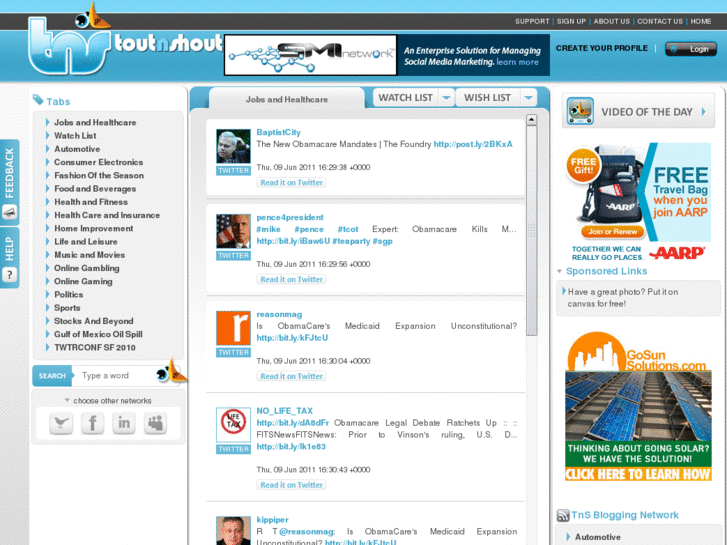Select Stocks And Beyond in Tabs list

(x=93, y=321)
